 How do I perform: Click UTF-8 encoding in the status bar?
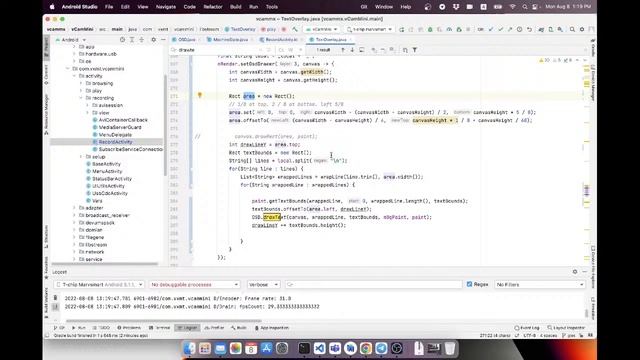[x=529, y=336]
